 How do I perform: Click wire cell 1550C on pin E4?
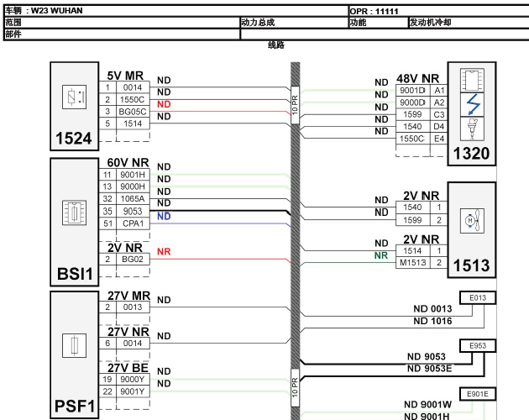tap(413, 139)
